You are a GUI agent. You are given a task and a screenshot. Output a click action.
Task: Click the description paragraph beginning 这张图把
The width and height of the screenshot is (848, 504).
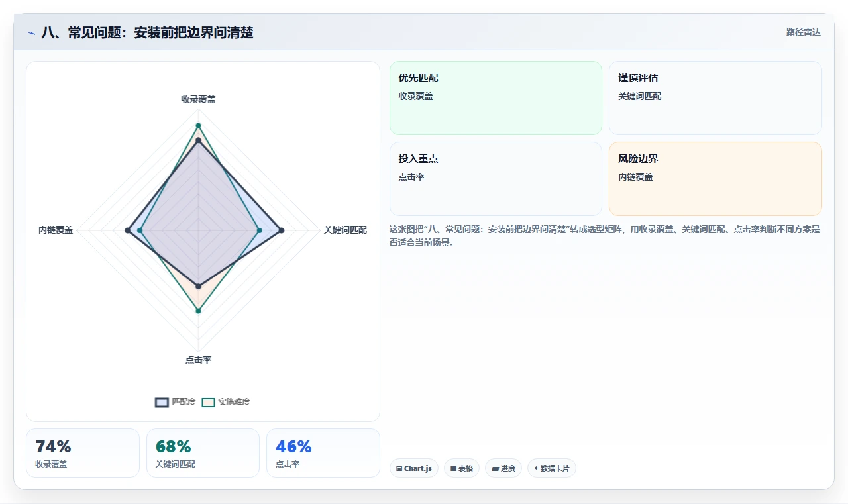coord(605,236)
